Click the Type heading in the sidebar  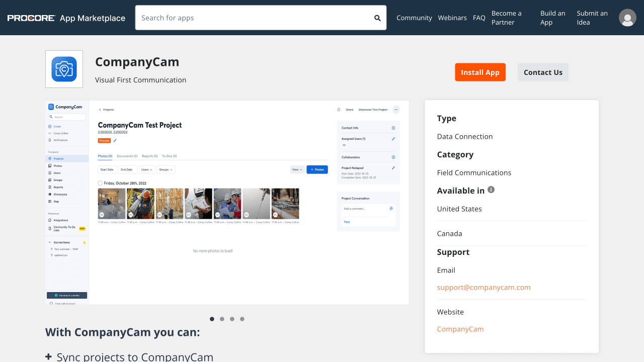(447, 119)
